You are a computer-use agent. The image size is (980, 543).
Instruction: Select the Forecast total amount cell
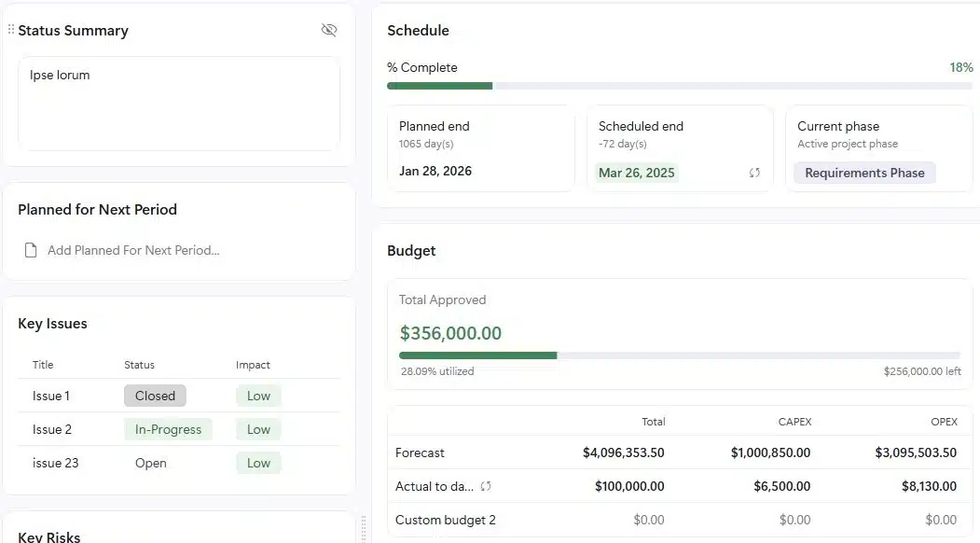coord(623,452)
